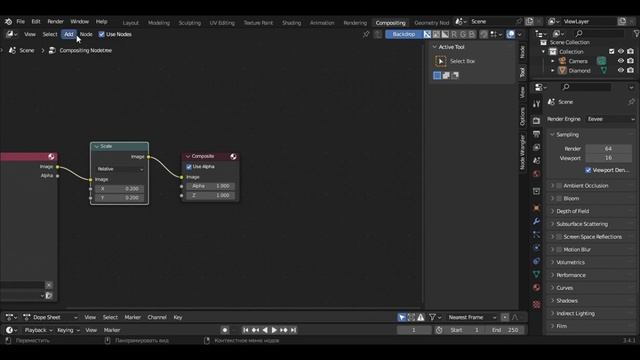Enable Motion Blur checkbox

(559, 249)
